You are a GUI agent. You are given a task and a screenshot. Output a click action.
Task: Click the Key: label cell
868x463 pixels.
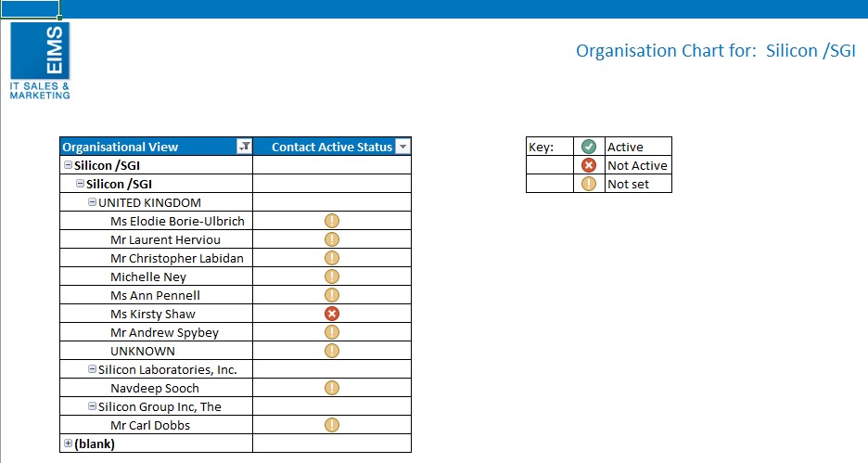click(550, 147)
